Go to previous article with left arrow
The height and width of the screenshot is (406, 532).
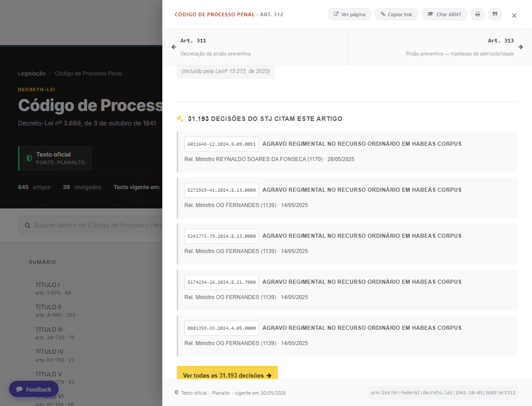click(174, 47)
